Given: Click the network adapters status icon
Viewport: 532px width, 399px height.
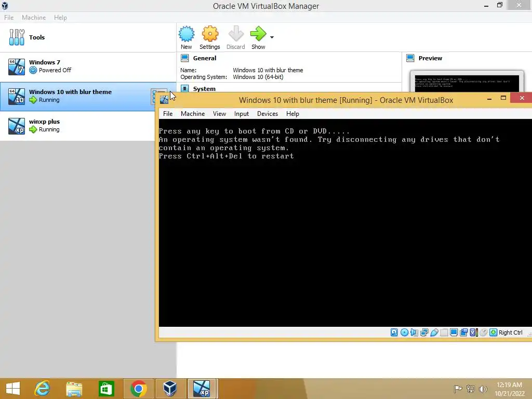Looking at the screenshot, I should [424, 332].
